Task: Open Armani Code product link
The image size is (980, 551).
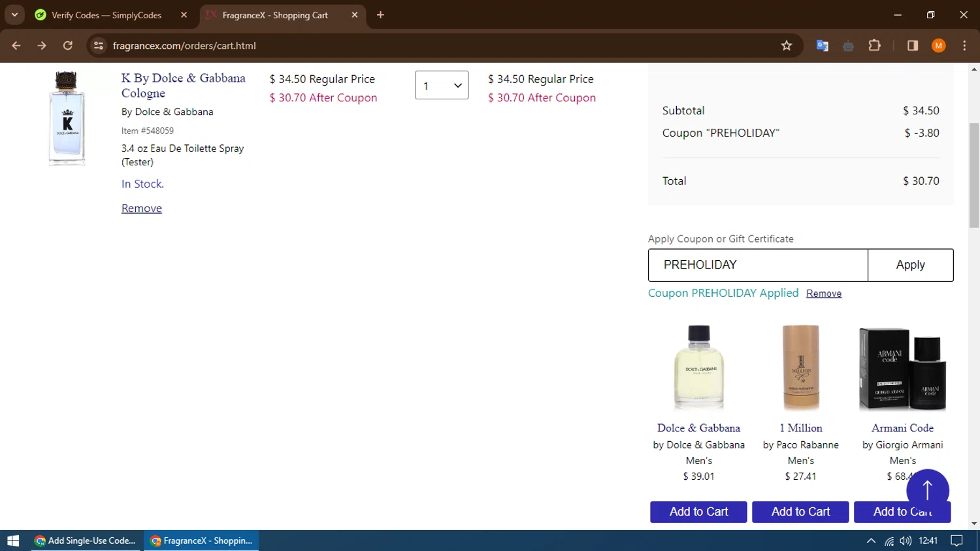Action: click(x=902, y=428)
